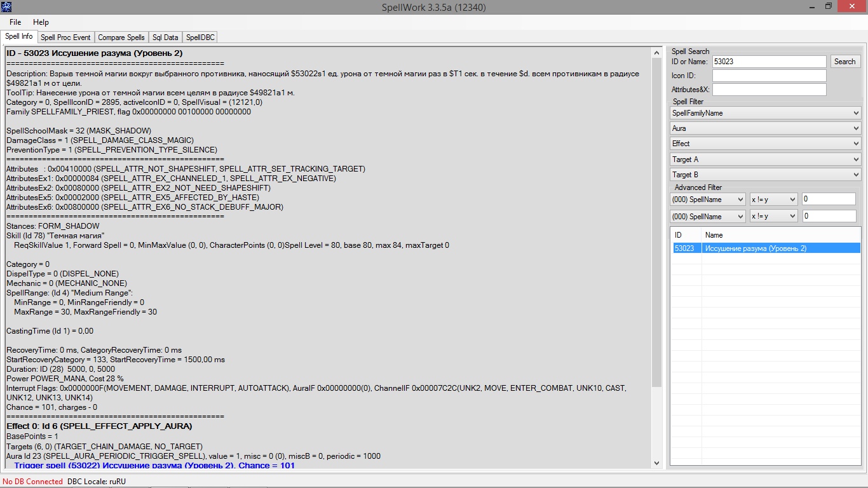The image size is (868, 488).
Task: Click the 'Family SPELLFAMILY_PRIEST' flag line
Action: (x=128, y=112)
